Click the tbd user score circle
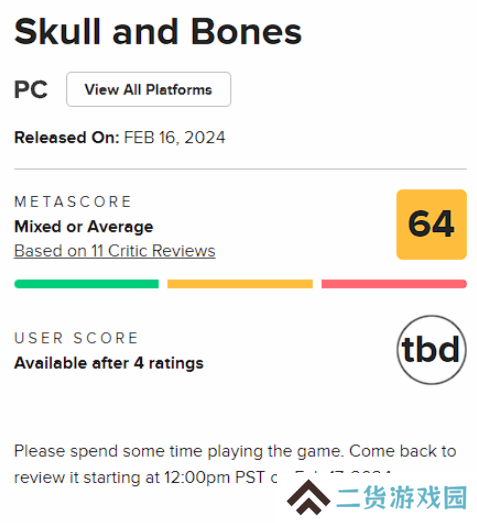 pos(432,350)
